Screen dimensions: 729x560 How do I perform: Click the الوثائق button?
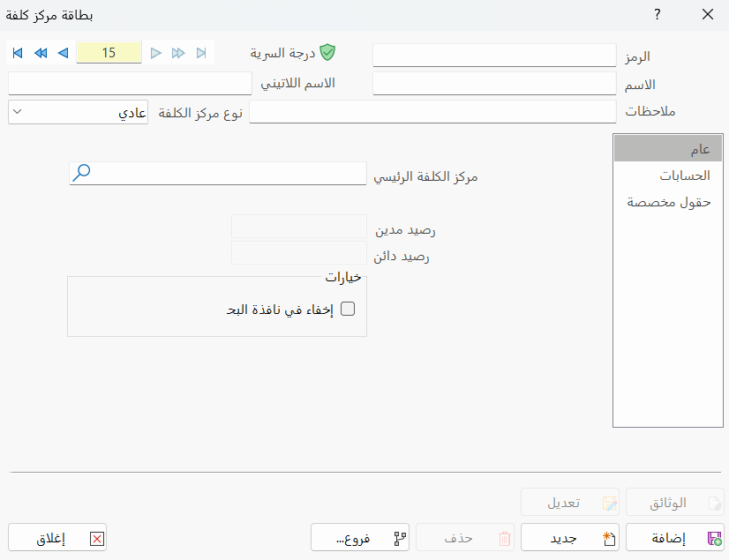[x=673, y=502]
